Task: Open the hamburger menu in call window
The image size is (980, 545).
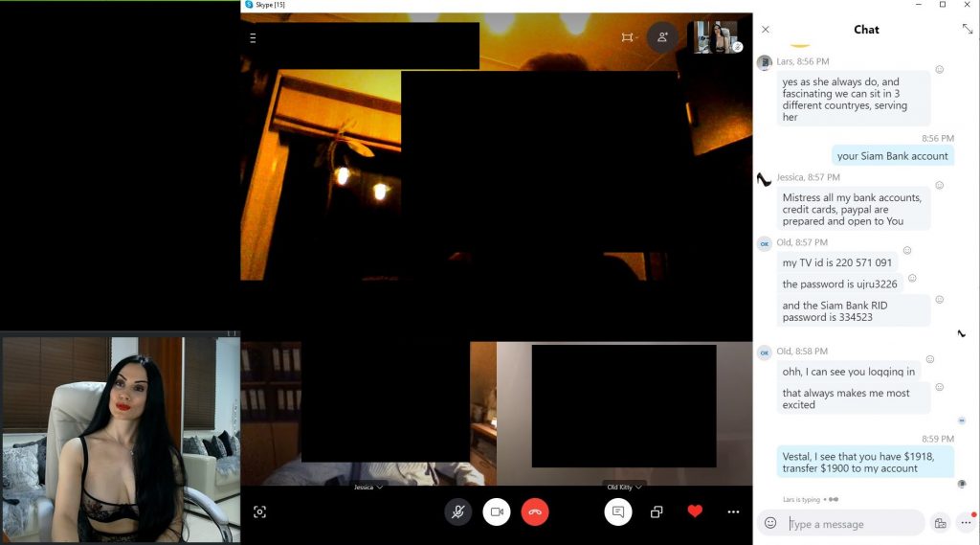Action: [x=253, y=38]
